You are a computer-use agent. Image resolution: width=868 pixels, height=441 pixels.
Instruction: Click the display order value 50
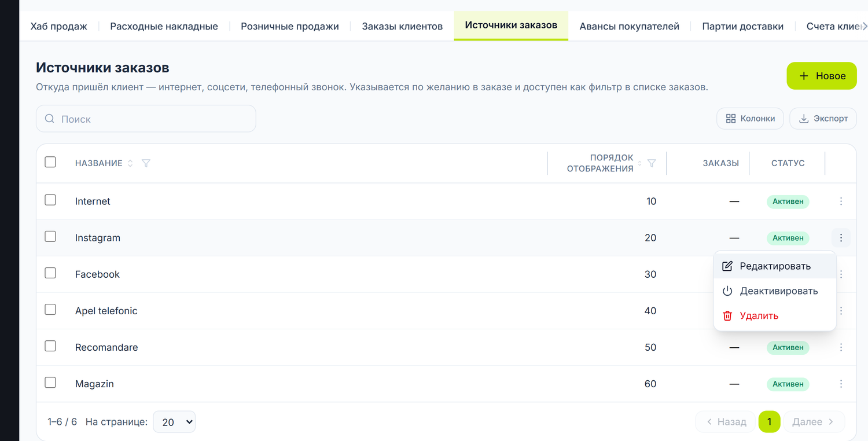pyautogui.click(x=650, y=347)
